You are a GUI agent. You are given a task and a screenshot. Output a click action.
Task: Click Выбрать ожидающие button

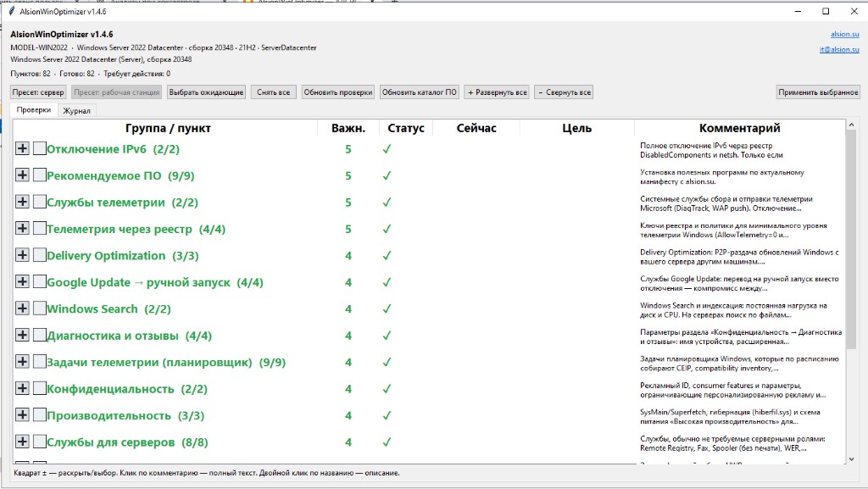click(x=207, y=92)
